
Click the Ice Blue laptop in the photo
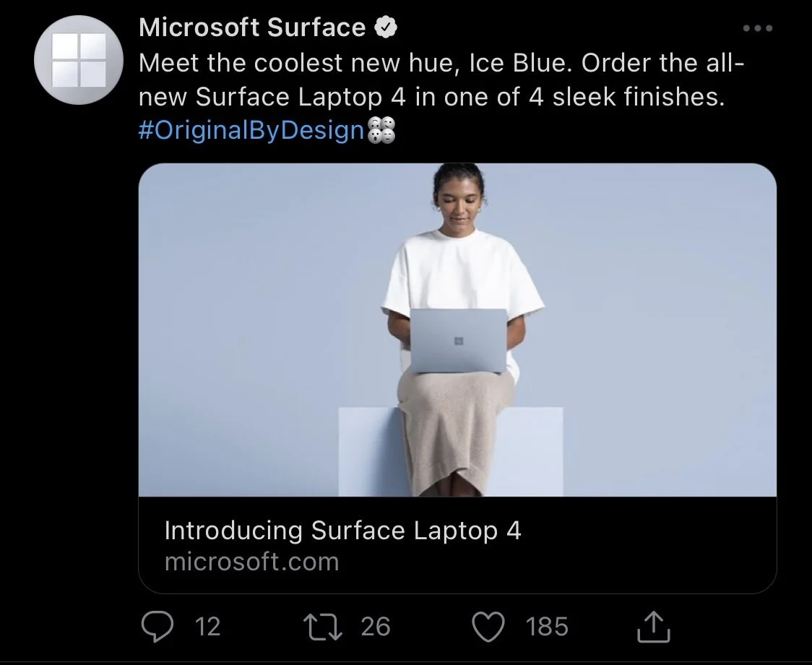(458, 340)
